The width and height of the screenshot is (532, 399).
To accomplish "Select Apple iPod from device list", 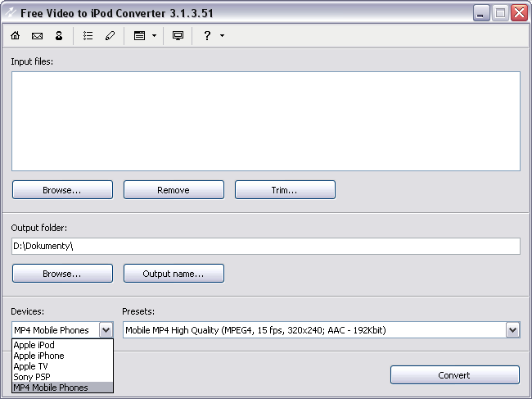I will pyautogui.click(x=62, y=345).
